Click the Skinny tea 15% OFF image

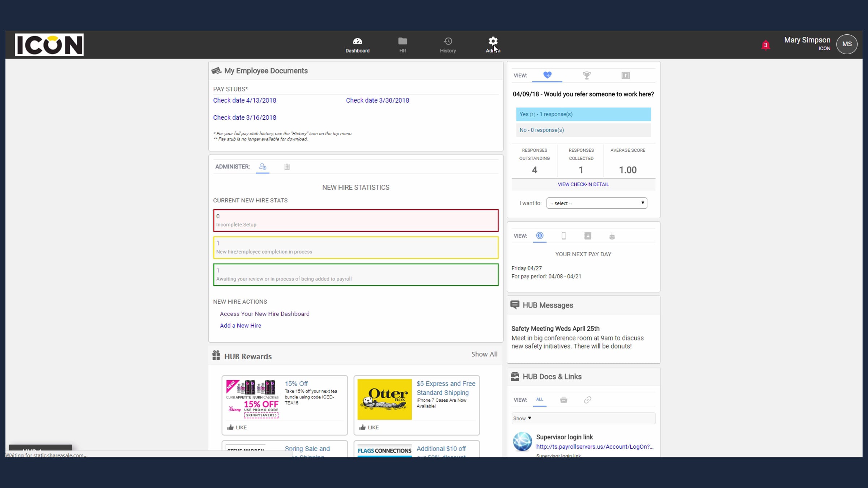(x=252, y=399)
